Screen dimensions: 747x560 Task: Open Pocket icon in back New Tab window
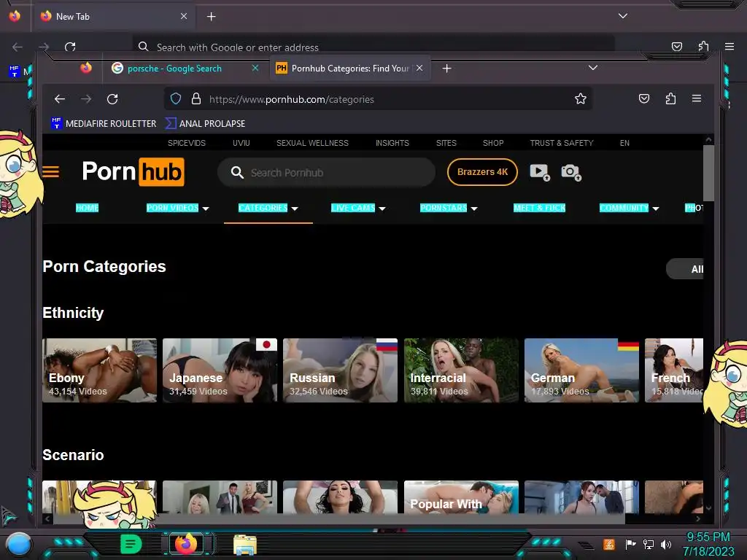(x=677, y=46)
